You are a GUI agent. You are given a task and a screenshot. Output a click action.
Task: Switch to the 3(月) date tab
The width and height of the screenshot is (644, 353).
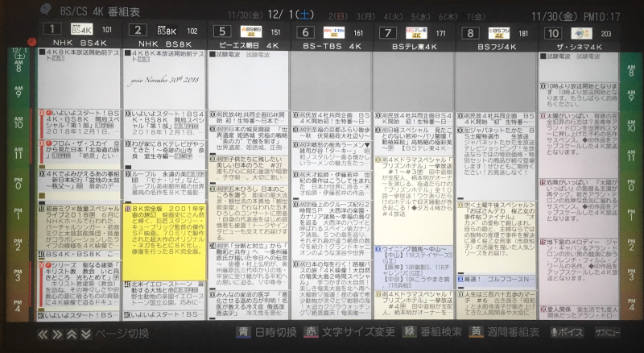[x=365, y=17]
